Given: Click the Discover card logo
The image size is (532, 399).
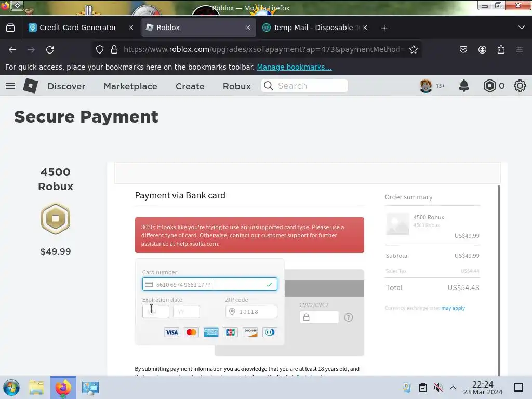Looking at the screenshot, I should coord(250,332).
